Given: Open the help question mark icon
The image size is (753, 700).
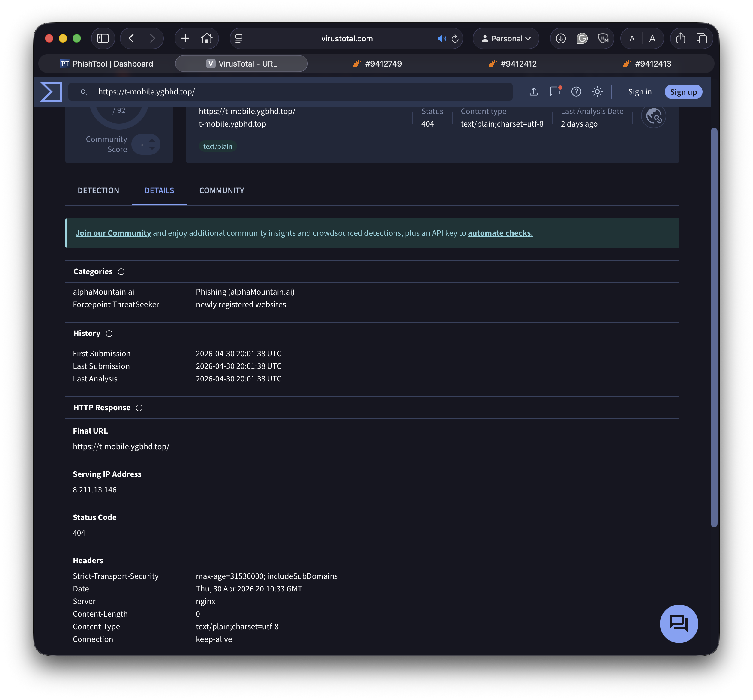Looking at the screenshot, I should click(x=576, y=91).
